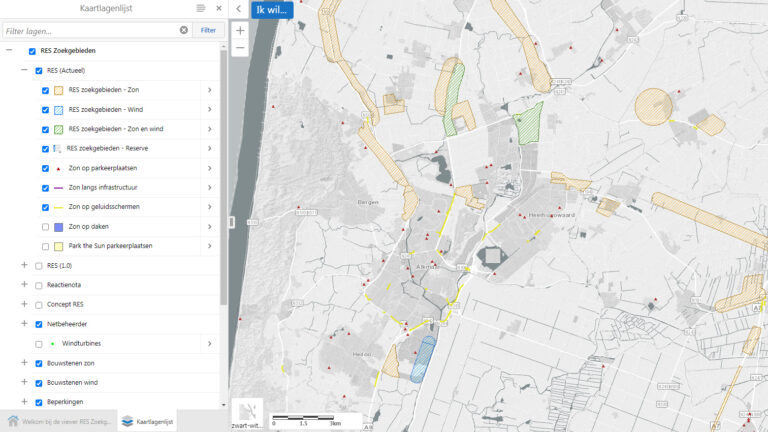The height and width of the screenshot is (432, 768).
Task: Click the zoom out minus button
Action: click(x=240, y=48)
